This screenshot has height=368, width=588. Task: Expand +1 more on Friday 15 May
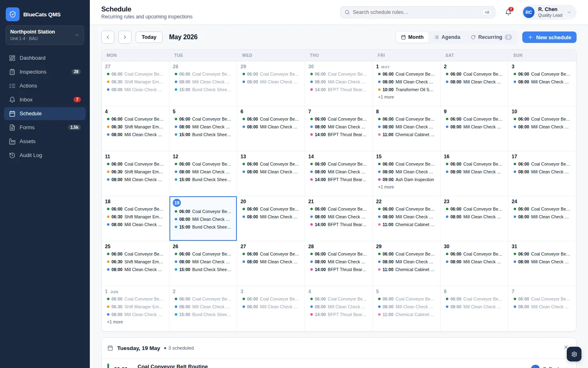click(386, 187)
